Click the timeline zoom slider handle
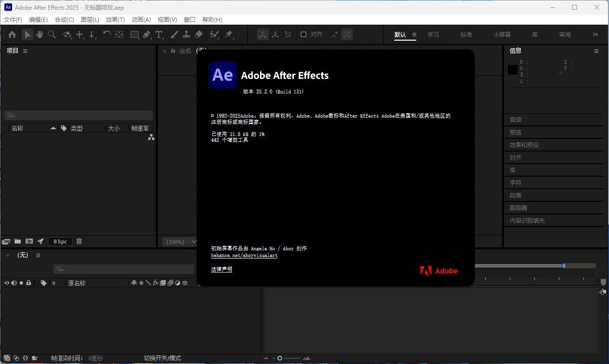Screen dimensions: 609x364 280,358
